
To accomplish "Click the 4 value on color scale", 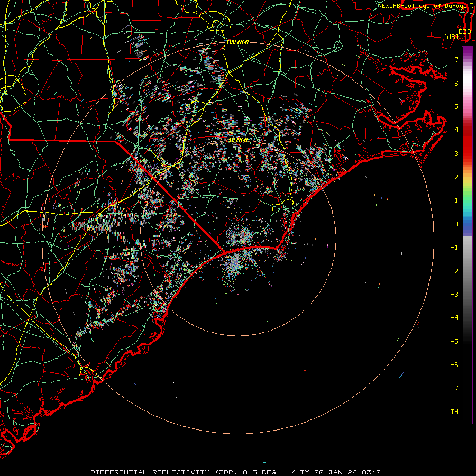I will 456,130.
